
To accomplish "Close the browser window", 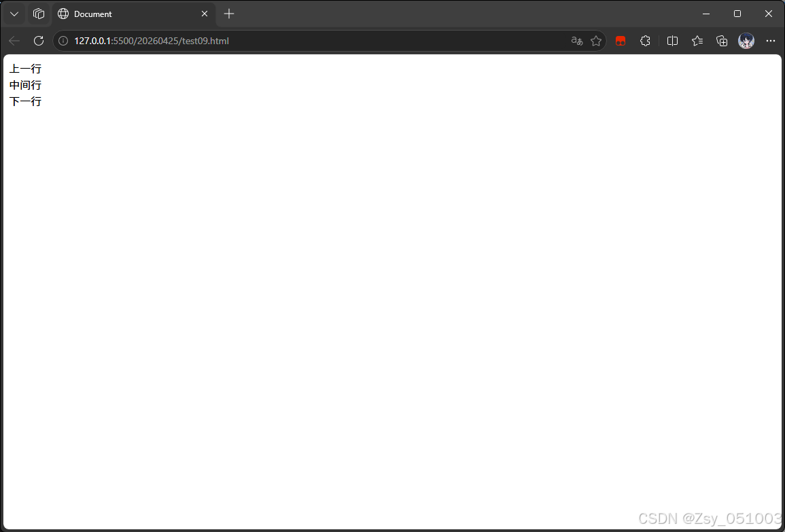I will coord(769,14).
